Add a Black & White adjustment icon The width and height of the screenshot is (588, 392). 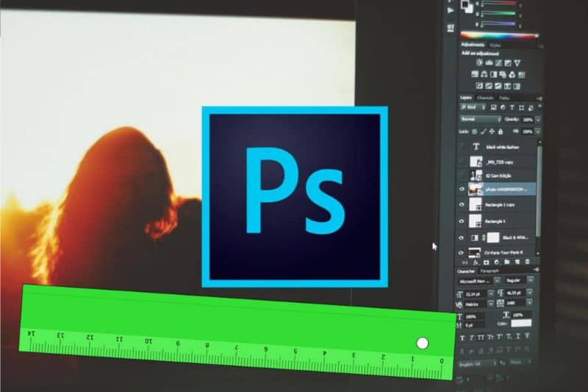(x=493, y=74)
